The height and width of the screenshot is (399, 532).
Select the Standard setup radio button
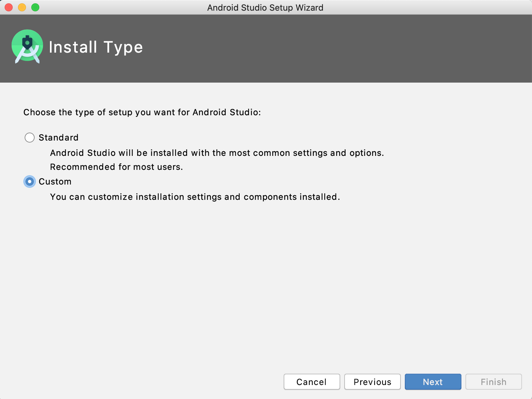(x=30, y=138)
